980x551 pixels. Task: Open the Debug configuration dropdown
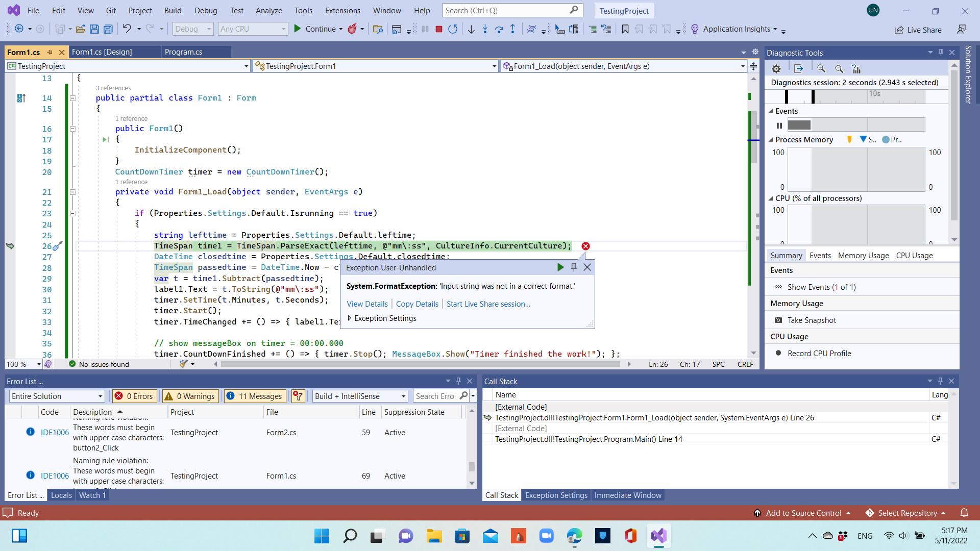pos(193,29)
